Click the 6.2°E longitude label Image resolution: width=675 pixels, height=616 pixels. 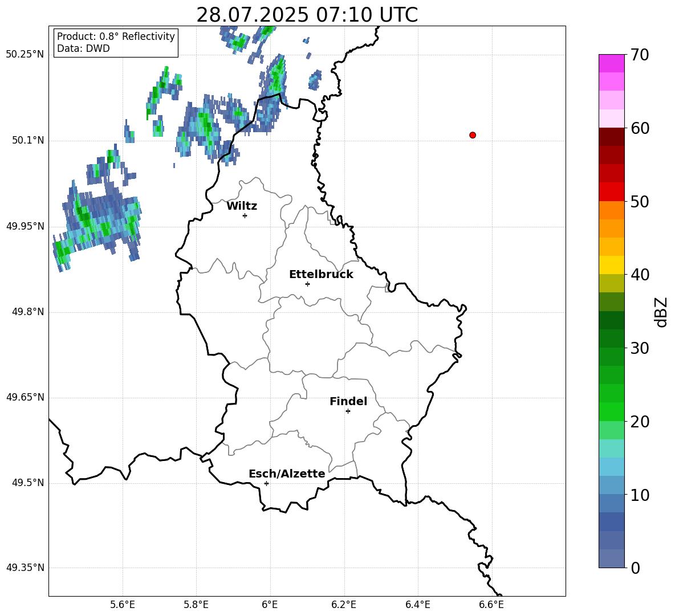[344, 605]
